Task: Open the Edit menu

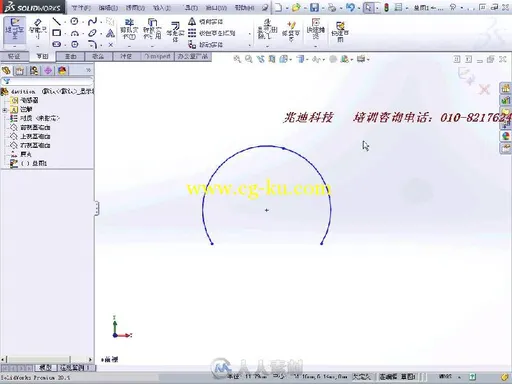Action: tap(108, 7)
